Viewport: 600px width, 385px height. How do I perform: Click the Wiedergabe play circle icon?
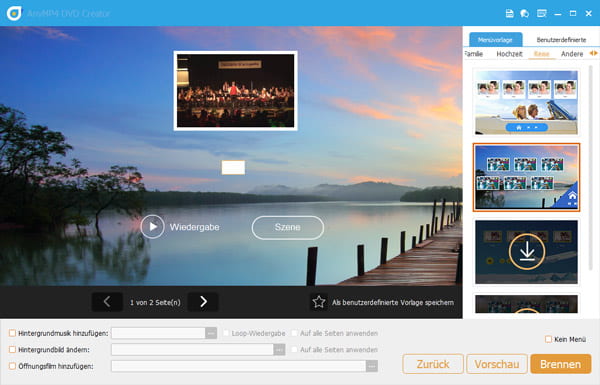tap(152, 227)
